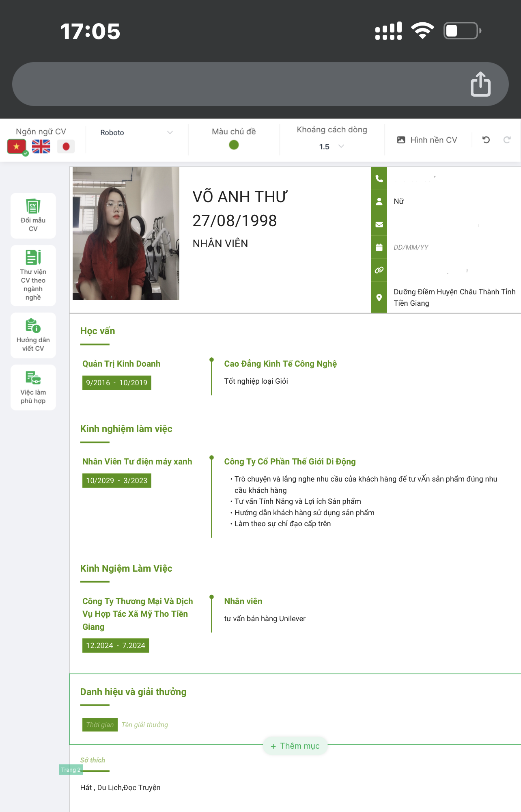Expand the line spacing 1.5 dropdown

click(332, 147)
